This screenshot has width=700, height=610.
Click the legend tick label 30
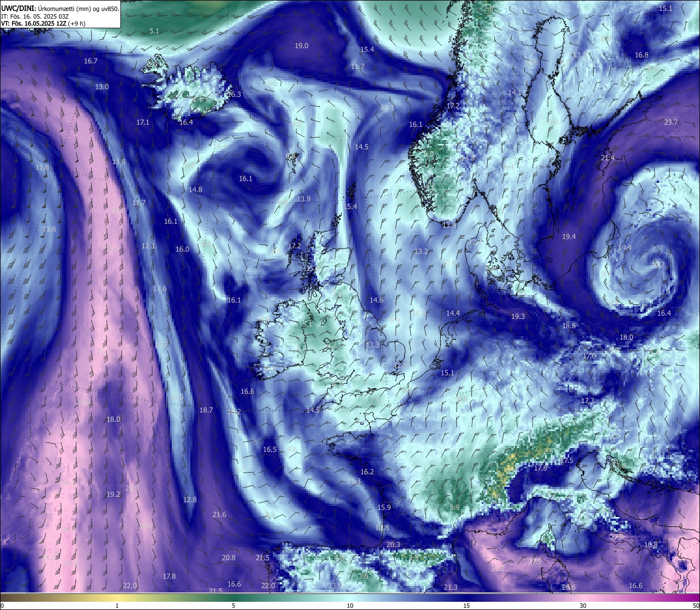tap(583, 606)
